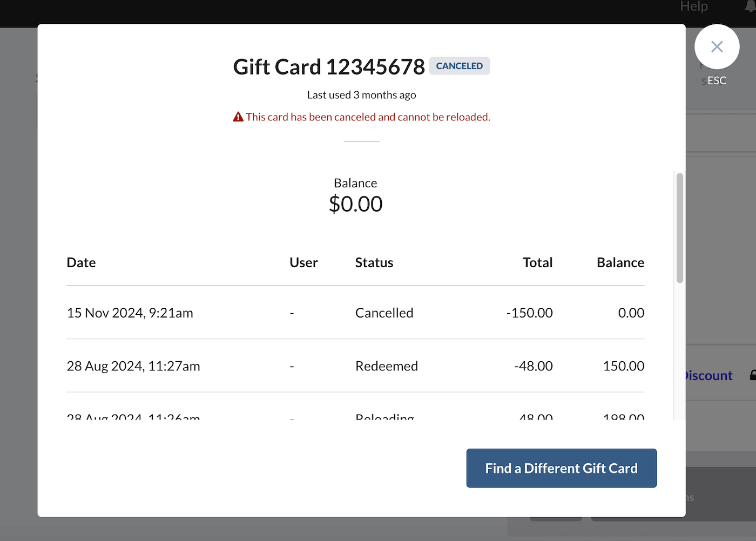This screenshot has width=756, height=541.
Task: Click the $0.00 balance amount
Action: (355, 204)
